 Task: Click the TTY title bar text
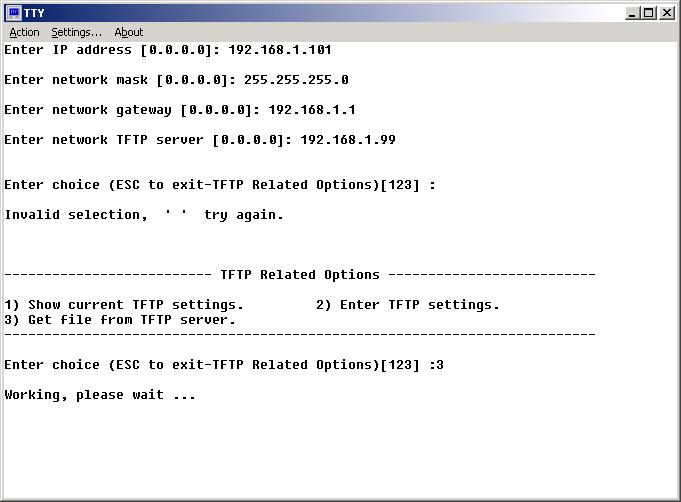tap(33, 13)
